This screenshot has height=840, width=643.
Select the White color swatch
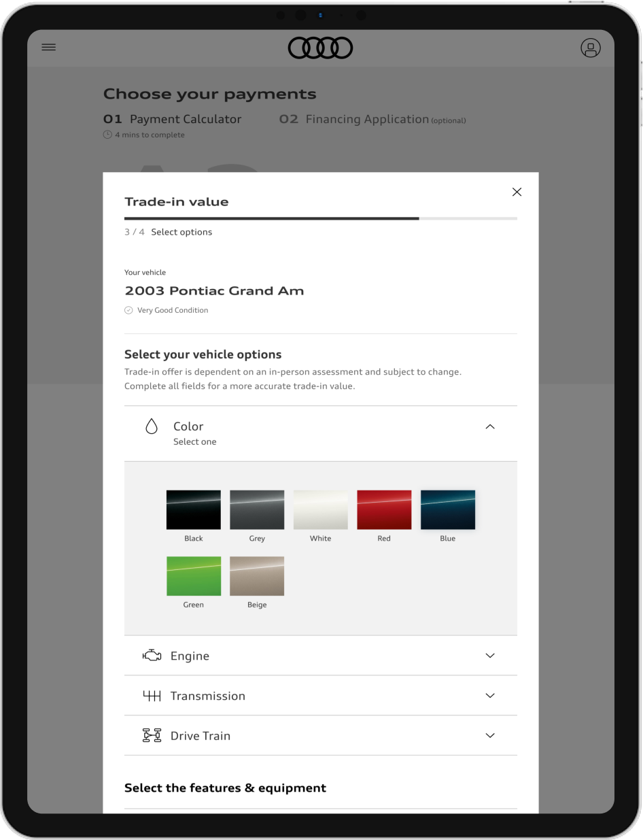[321, 509]
